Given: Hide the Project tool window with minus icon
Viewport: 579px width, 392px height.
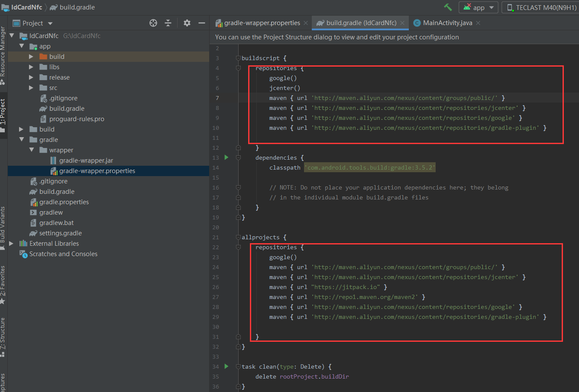Looking at the screenshot, I should [x=202, y=23].
